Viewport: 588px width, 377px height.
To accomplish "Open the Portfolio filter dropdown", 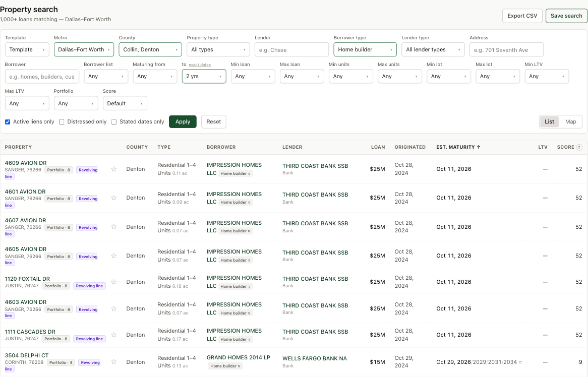I will [76, 103].
